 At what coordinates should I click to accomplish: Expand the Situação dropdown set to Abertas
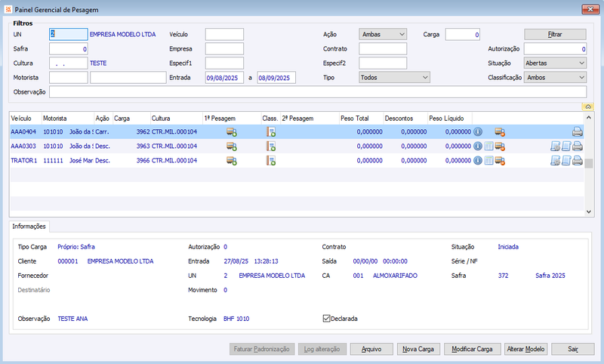point(555,63)
